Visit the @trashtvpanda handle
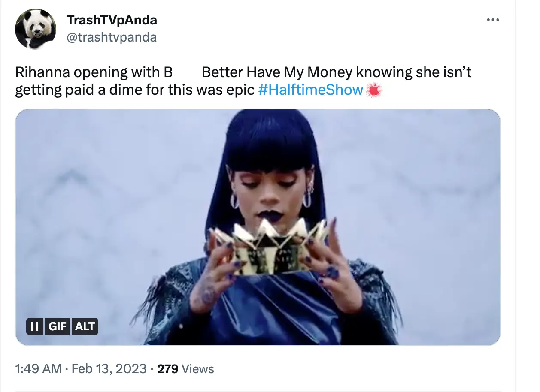This screenshot has height=392, width=540. [112, 38]
